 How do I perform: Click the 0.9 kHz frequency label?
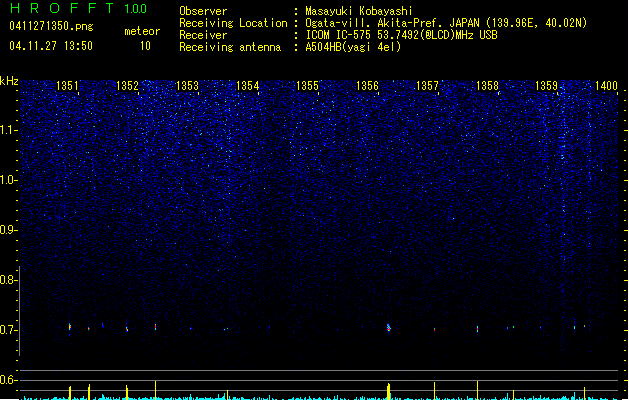pos(8,230)
